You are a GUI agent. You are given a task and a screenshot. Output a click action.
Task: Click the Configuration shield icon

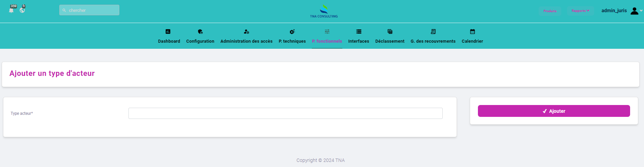click(200, 32)
